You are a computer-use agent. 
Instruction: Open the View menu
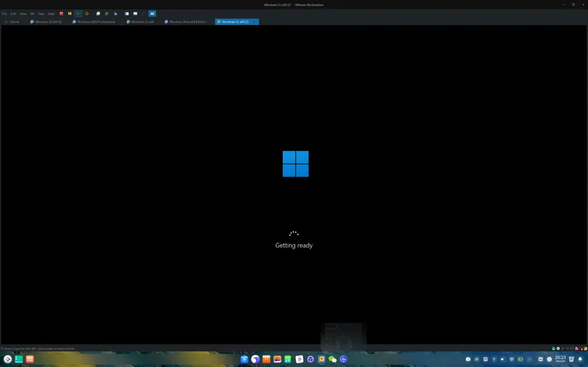click(23, 14)
